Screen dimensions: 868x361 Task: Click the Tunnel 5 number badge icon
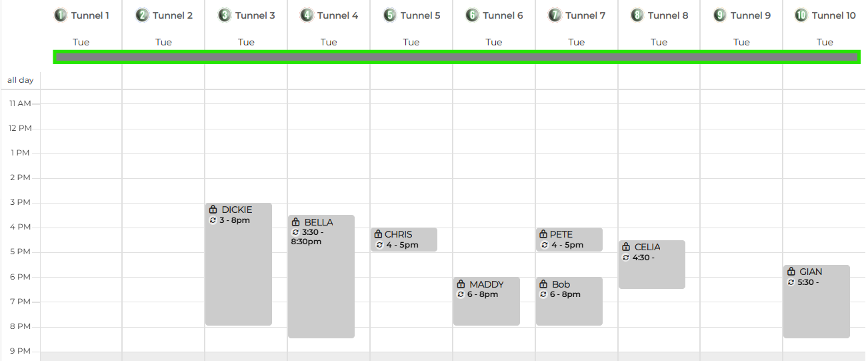390,15
